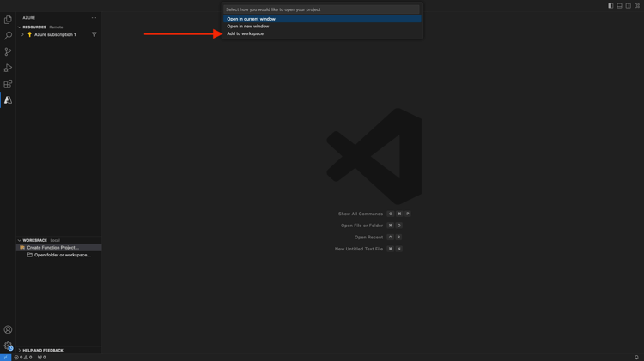644x361 pixels.
Task: Click the folder icon beside Open folder or workspace
Action: click(29, 255)
